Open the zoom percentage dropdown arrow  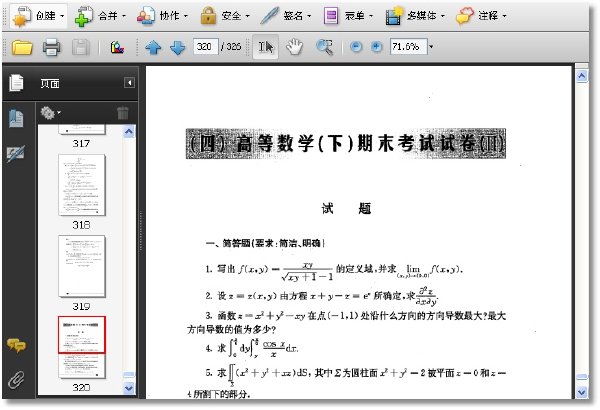[x=431, y=47]
